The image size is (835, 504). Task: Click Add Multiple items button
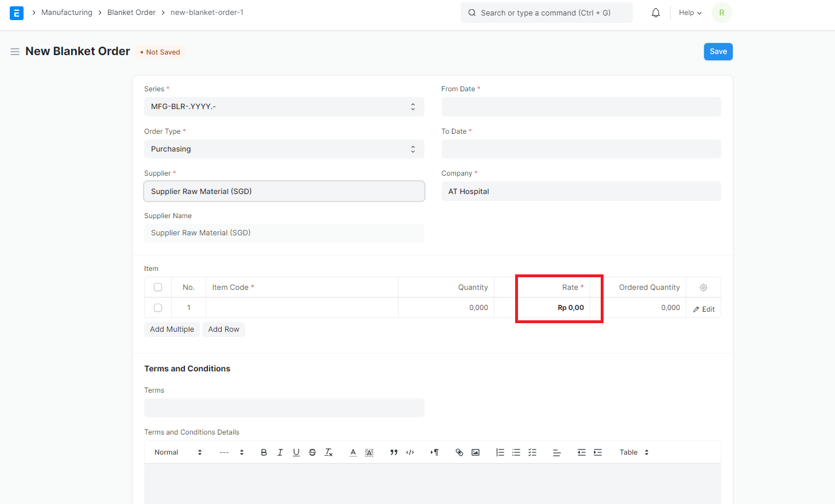[172, 329]
